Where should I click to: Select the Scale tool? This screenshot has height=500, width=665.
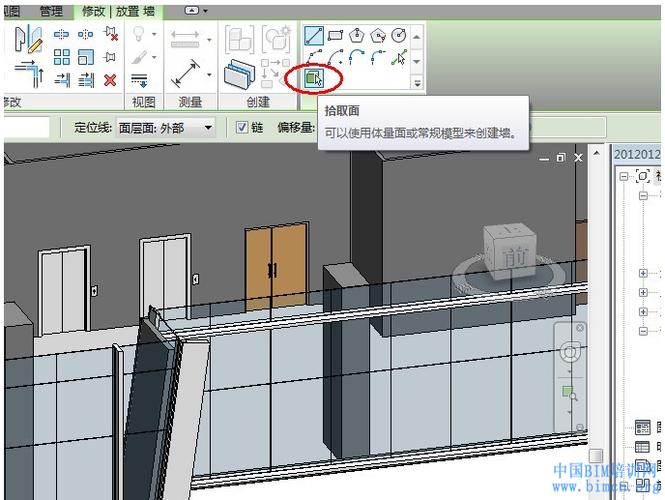click(x=86, y=57)
